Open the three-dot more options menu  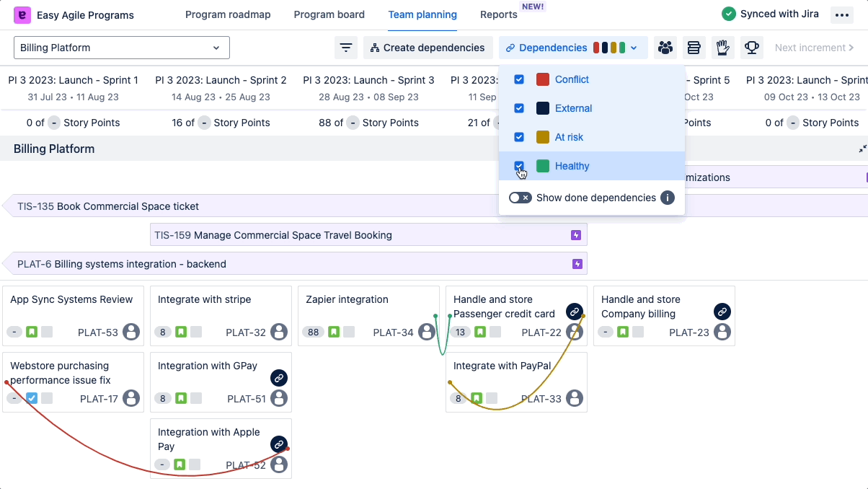coord(841,14)
